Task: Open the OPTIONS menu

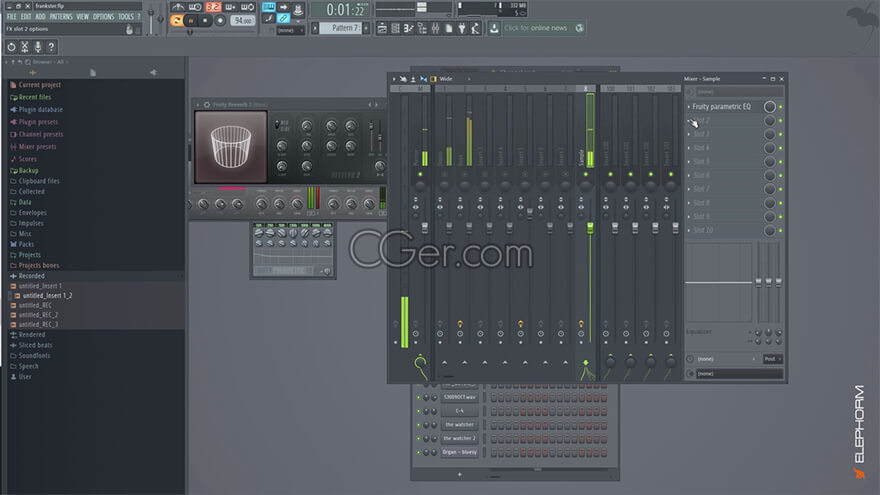Action: pyautogui.click(x=103, y=17)
